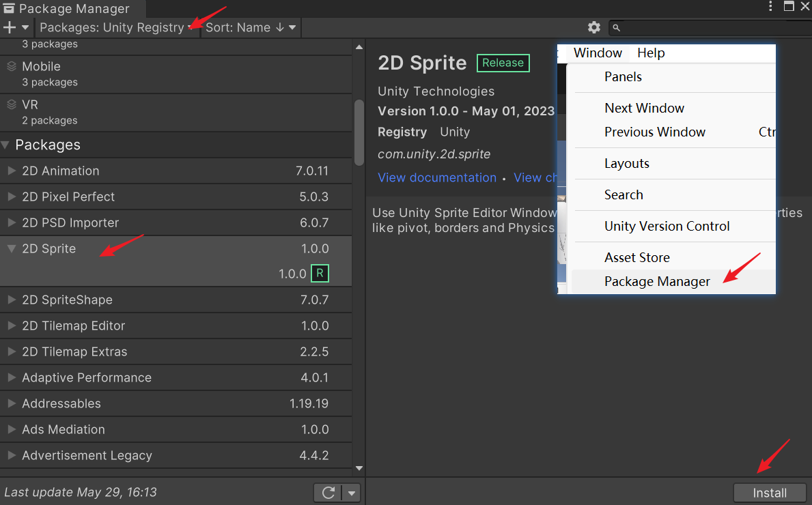Select 2D Animation in package list
This screenshot has width=812, height=505.
[176, 171]
